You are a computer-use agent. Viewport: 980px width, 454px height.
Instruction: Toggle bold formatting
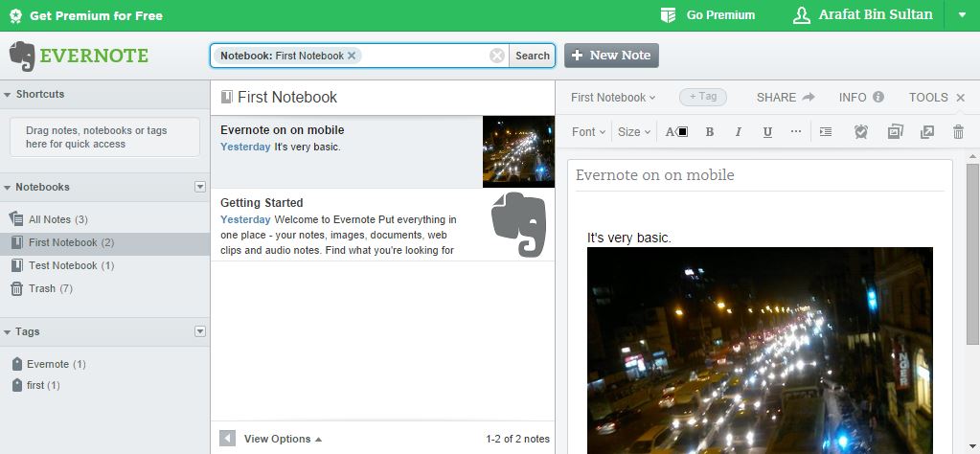click(710, 132)
